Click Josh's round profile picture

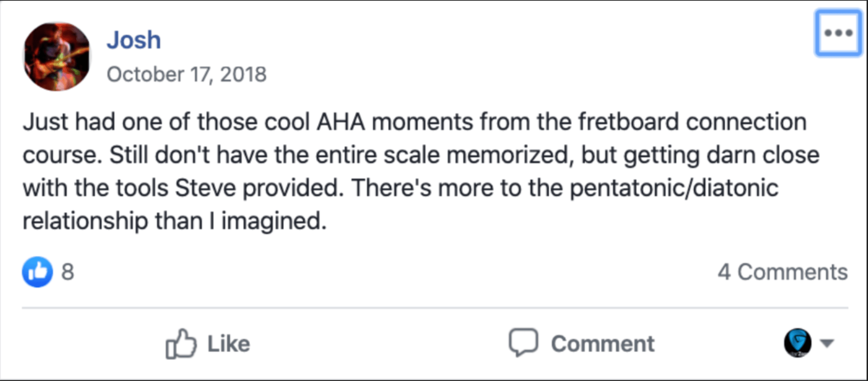[56, 56]
